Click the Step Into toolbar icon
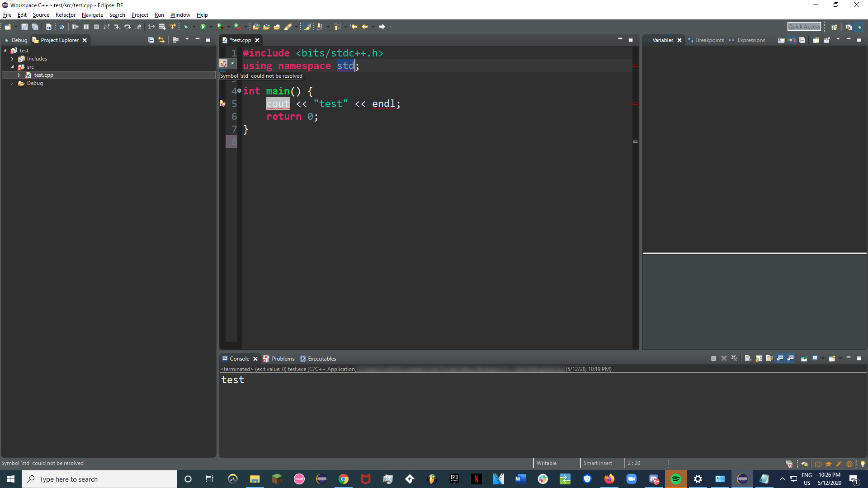 (x=117, y=27)
